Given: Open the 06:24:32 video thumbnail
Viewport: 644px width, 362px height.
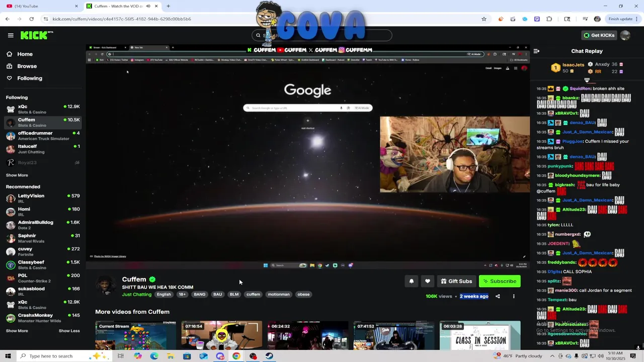Looking at the screenshot, I should point(308,335).
